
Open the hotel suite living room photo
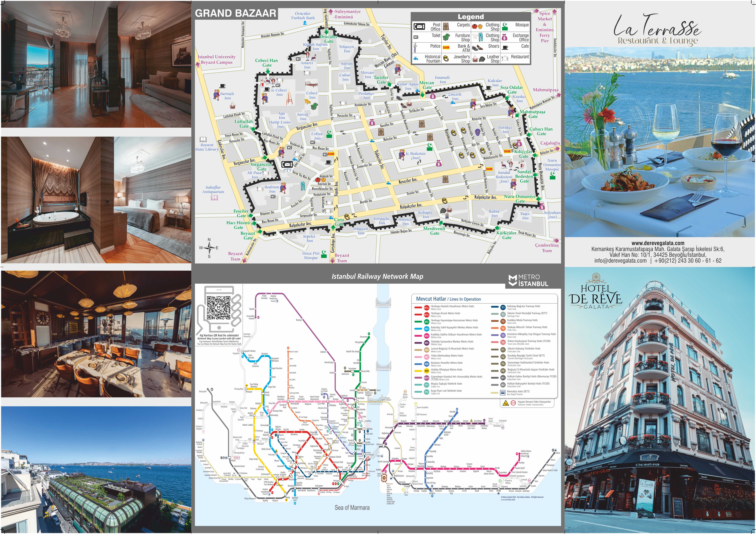coord(96,64)
